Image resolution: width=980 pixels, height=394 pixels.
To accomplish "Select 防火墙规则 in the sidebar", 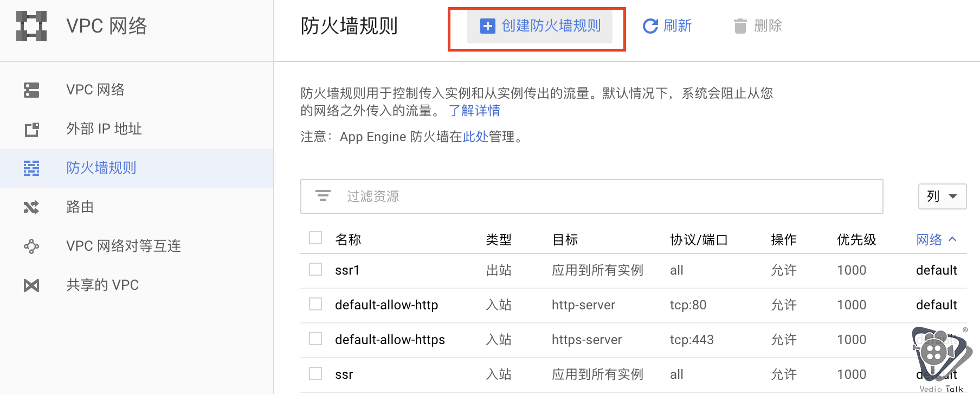I will (x=137, y=168).
